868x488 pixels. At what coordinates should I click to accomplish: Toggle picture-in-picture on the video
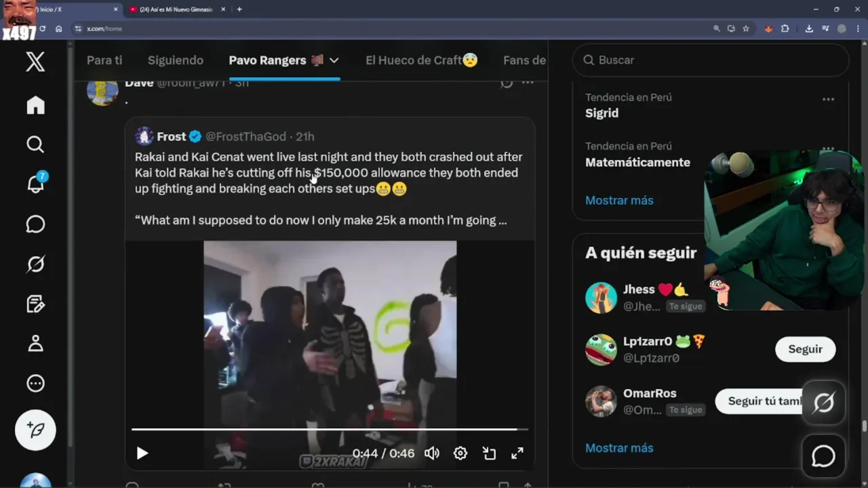click(x=489, y=453)
